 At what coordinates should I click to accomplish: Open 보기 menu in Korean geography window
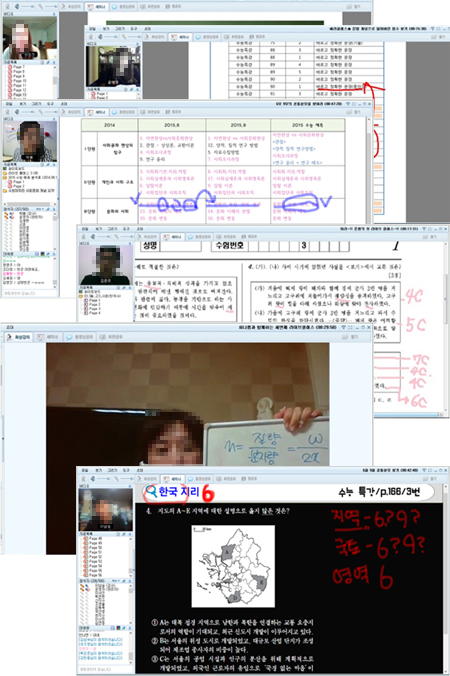(x=99, y=470)
